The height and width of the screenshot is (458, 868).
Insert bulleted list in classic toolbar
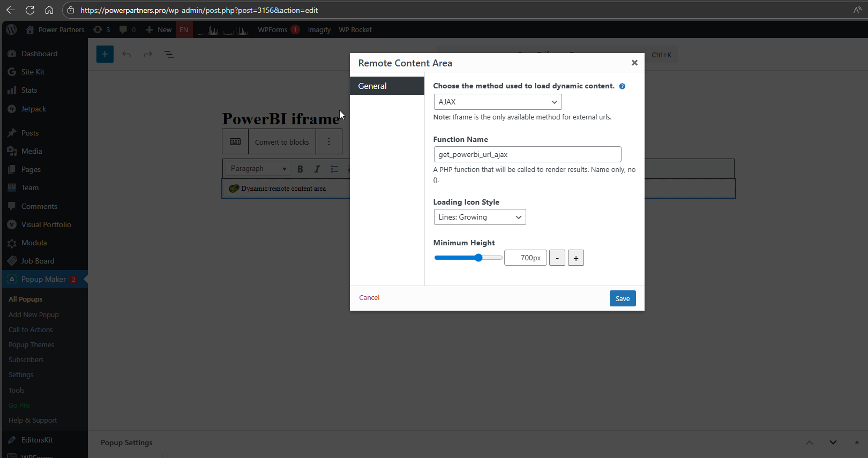(334, 169)
